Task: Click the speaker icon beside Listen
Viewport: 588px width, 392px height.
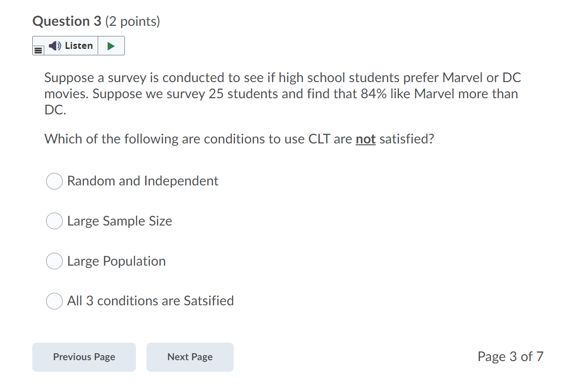Action: tap(55, 46)
